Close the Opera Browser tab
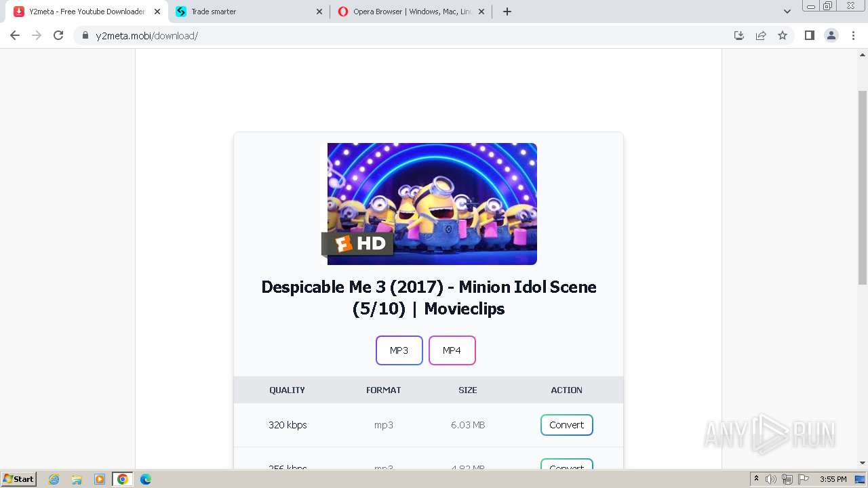The height and width of the screenshot is (488, 868). point(481,12)
